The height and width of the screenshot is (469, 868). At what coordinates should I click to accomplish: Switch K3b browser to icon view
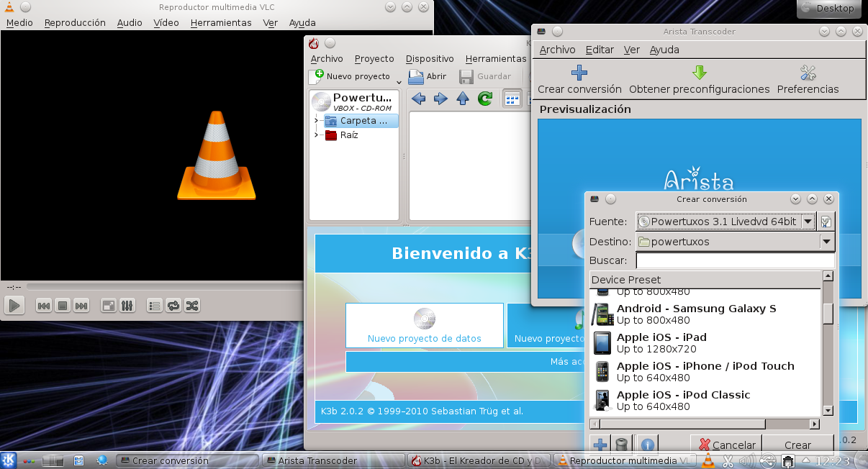(x=512, y=99)
